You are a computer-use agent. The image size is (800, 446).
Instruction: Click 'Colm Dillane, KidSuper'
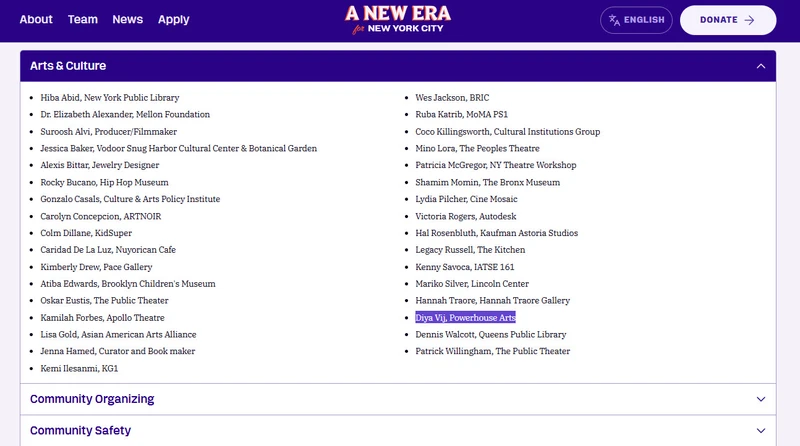(x=86, y=233)
